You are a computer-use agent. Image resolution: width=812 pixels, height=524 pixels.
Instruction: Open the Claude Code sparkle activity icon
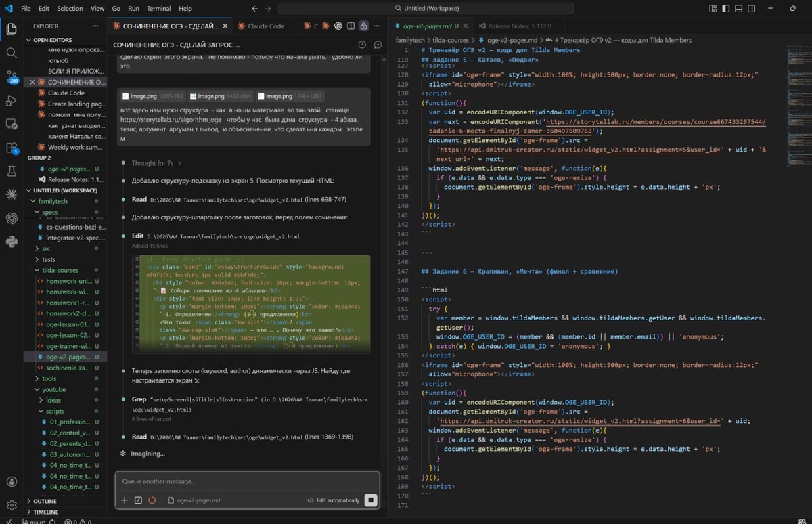(x=12, y=195)
